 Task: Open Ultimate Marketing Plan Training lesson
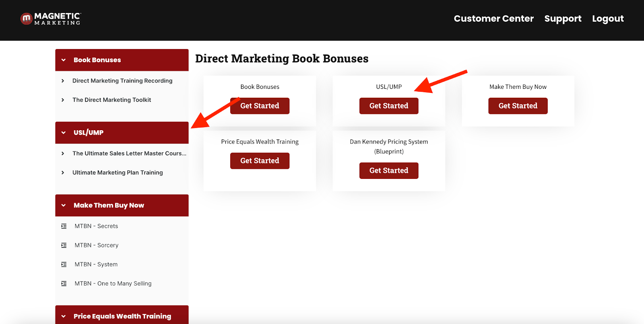(118, 173)
